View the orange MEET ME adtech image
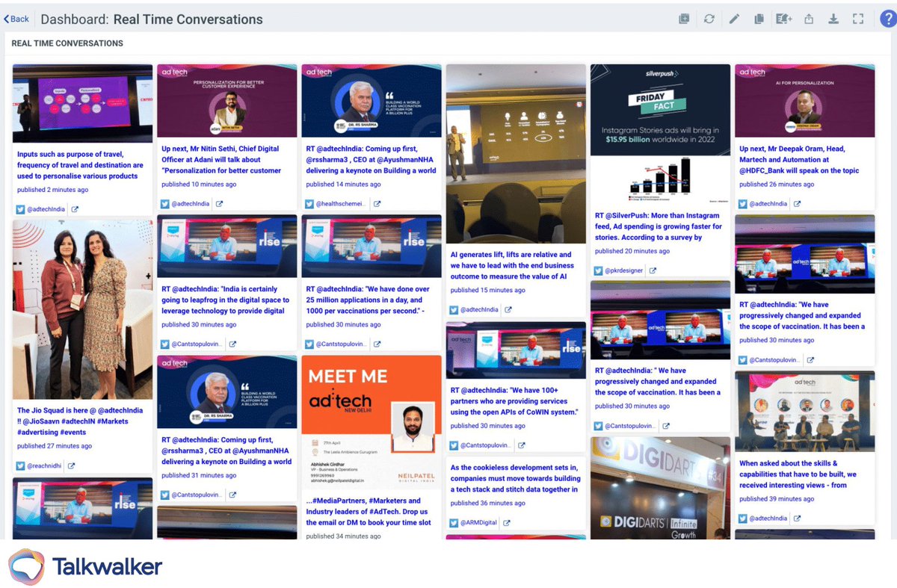The image size is (897, 588). (x=372, y=422)
